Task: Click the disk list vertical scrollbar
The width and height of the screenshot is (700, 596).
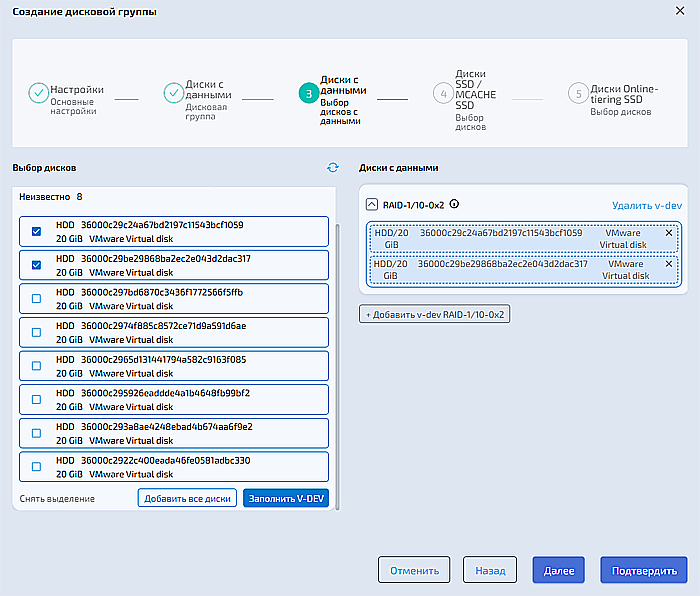Action: [x=338, y=366]
